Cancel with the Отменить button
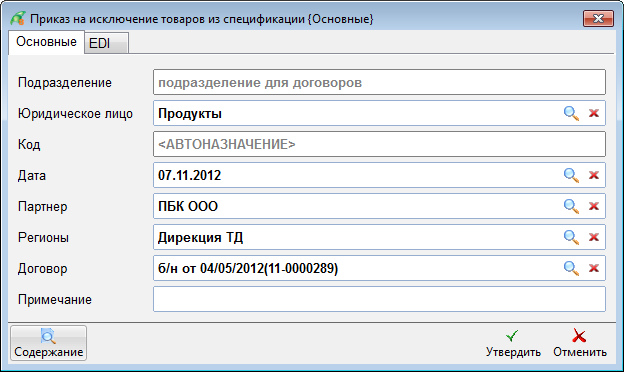624x372 pixels. [580, 343]
